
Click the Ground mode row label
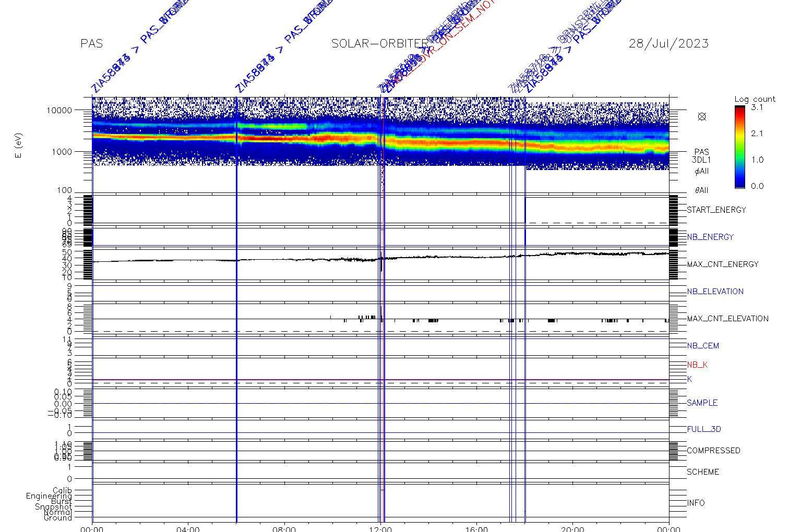(58, 517)
